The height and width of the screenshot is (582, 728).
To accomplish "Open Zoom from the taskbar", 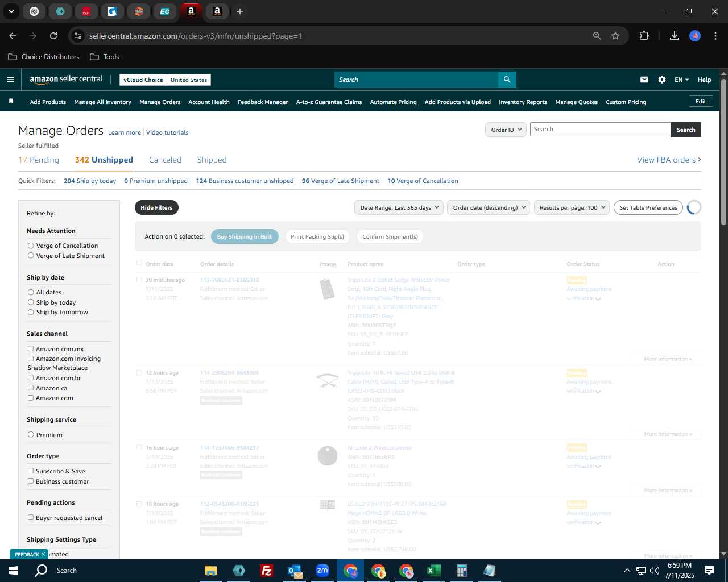I will point(322,571).
